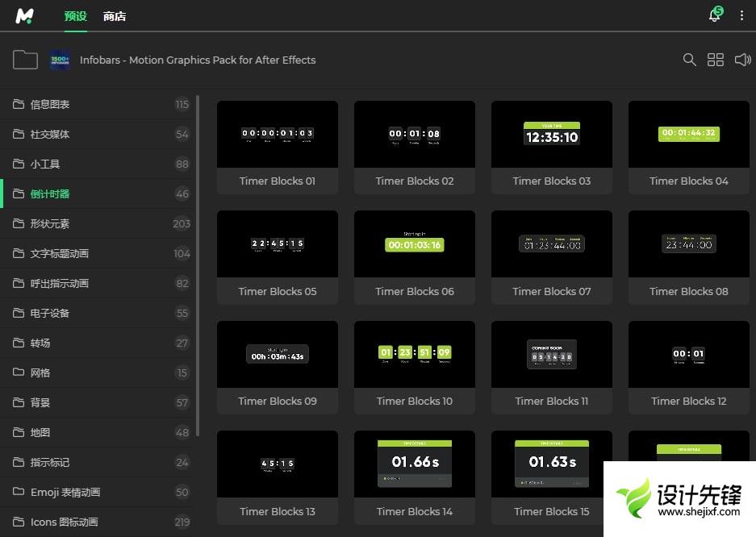
Task: Select the Timer Blocks 03 preset thumbnail
Action: pyautogui.click(x=552, y=135)
